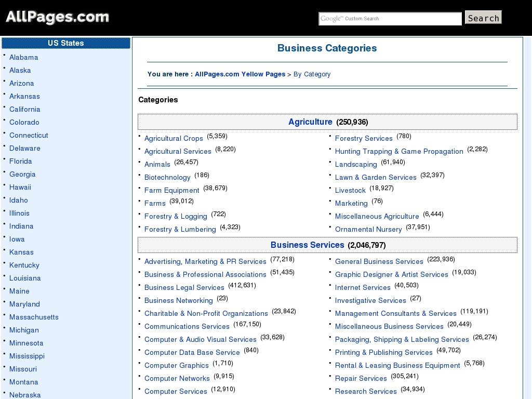Viewport: 532px width, 399px height.
Task: Open General Business Services category
Action: (379, 262)
